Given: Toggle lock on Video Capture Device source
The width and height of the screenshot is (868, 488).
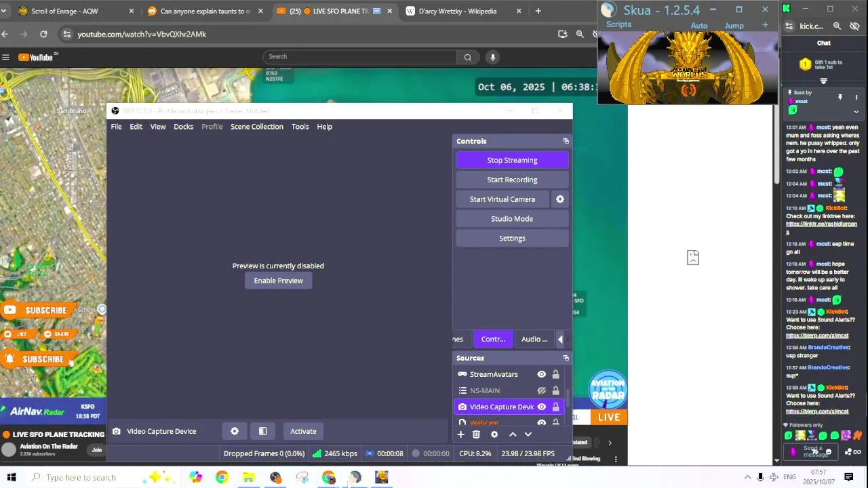Looking at the screenshot, I should tap(555, 407).
